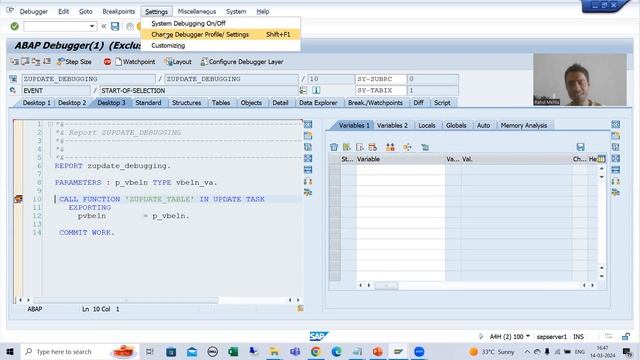Toggle horizontal maximize for variables panel
This screenshot has width=640, height=360.
tap(616, 170)
